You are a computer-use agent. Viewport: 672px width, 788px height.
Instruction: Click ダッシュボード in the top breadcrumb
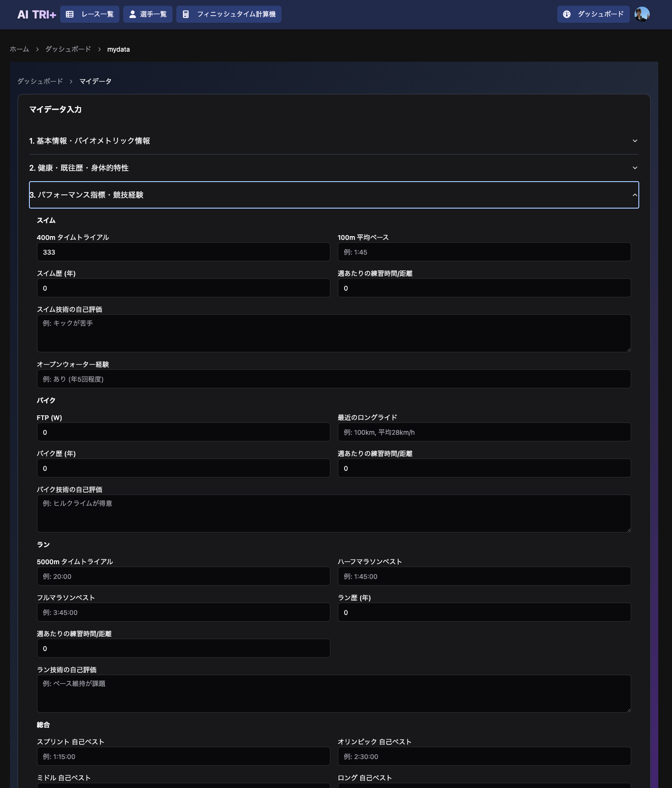[68, 49]
